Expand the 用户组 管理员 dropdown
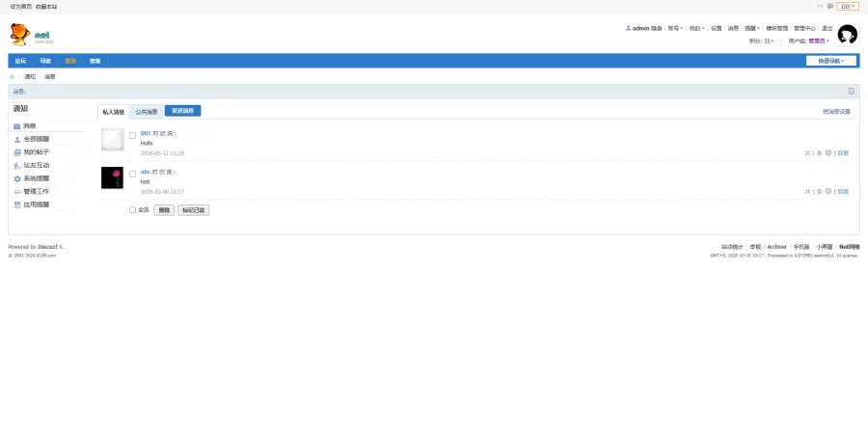 809,40
